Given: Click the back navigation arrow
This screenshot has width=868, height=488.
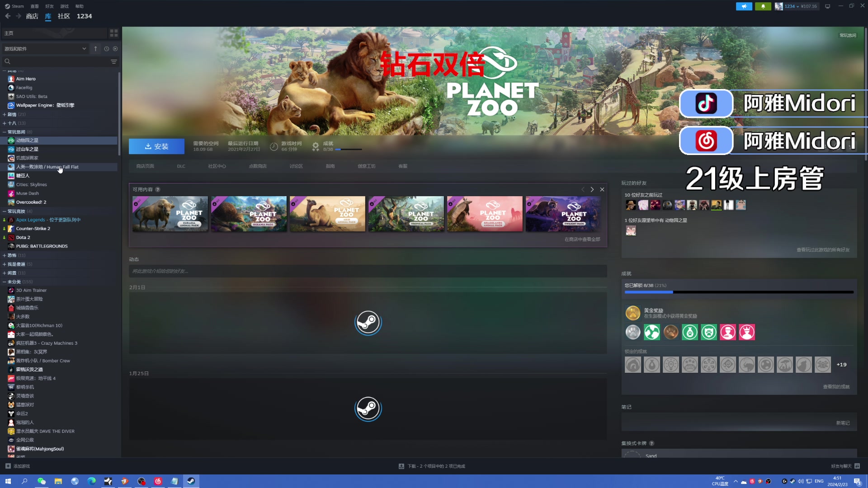Looking at the screenshot, I should click(x=8, y=16).
